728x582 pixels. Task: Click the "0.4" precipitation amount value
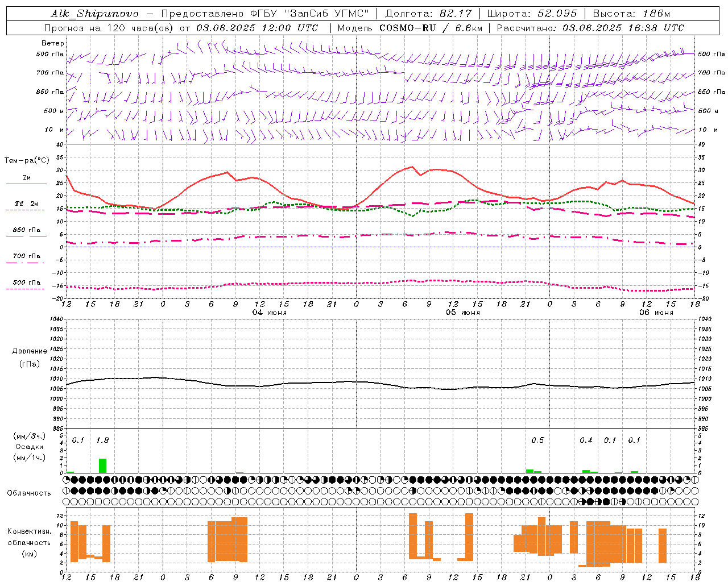586,440
